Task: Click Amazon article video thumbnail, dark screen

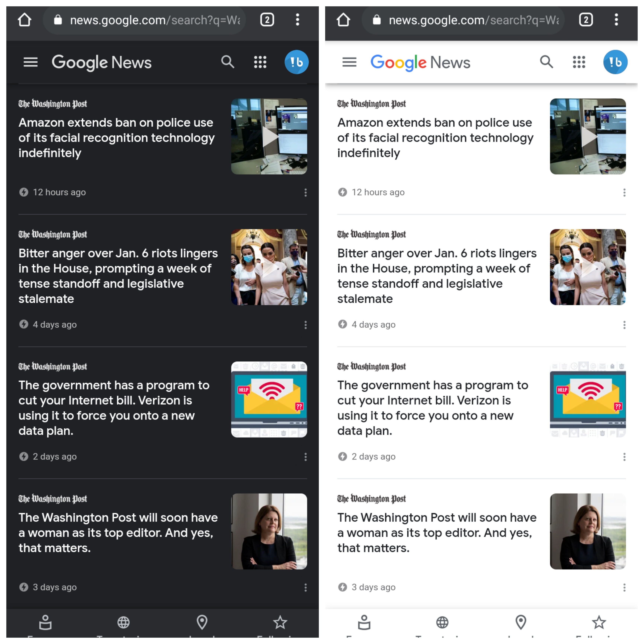Action: tap(269, 136)
